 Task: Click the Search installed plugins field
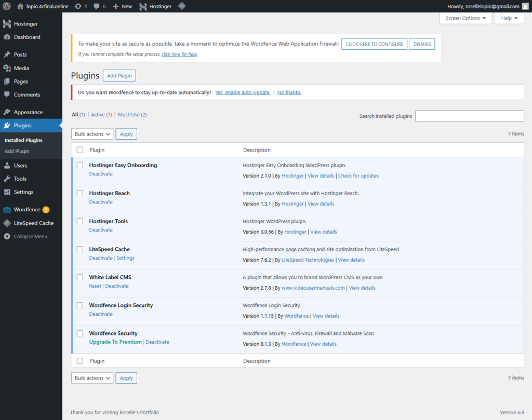pyautogui.click(x=469, y=116)
